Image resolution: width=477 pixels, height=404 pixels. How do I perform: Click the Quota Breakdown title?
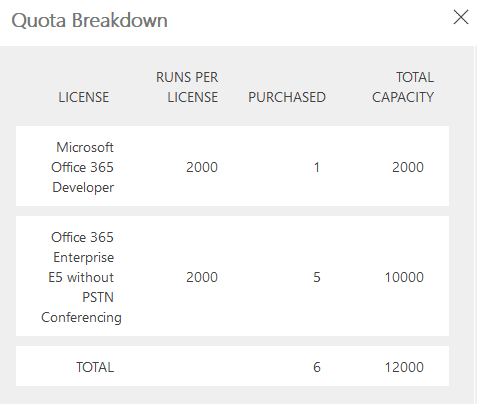click(x=89, y=21)
